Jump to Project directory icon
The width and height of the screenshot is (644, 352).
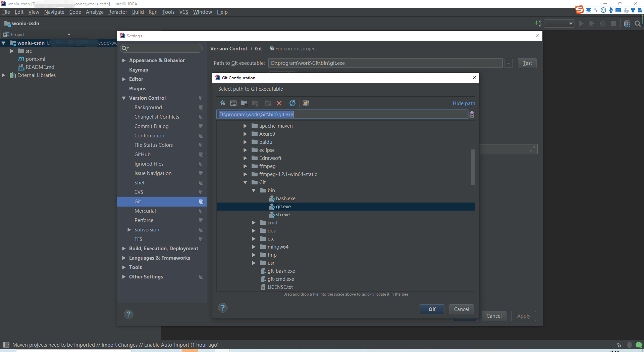[x=244, y=103]
